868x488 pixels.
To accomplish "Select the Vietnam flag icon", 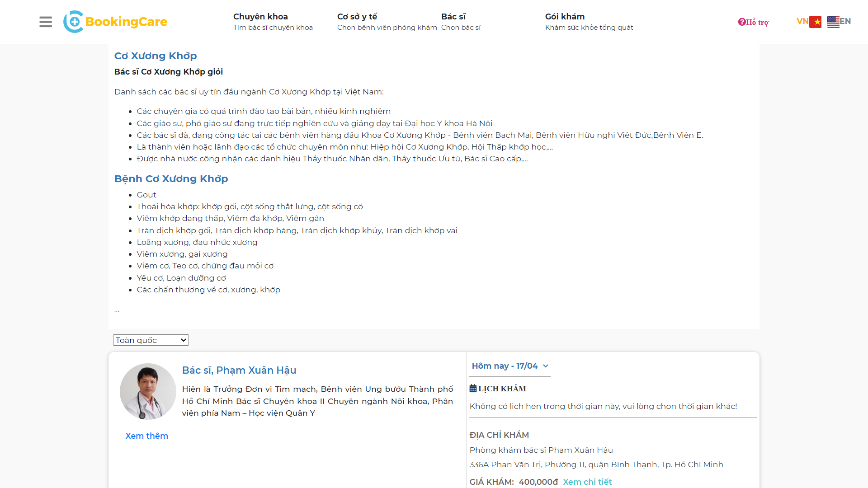I will 815,21.
